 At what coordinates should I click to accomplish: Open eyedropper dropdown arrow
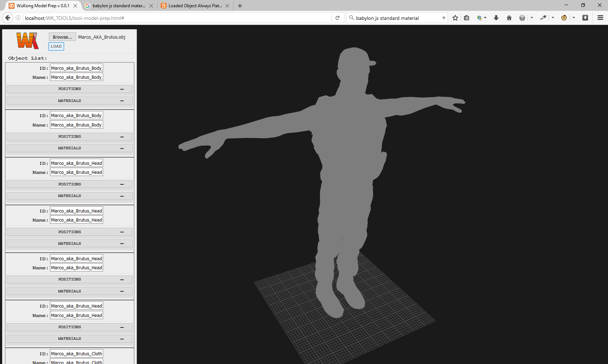click(553, 18)
